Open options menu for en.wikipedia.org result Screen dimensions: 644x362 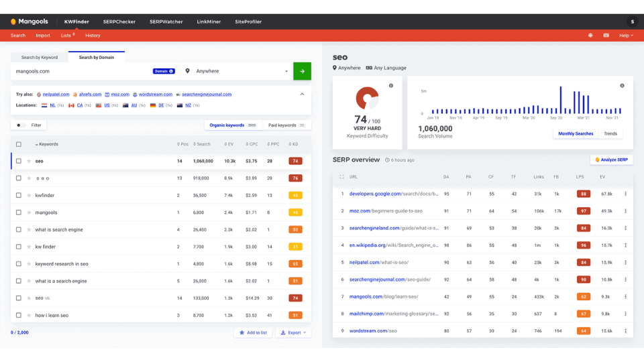[x=625, y=245]
